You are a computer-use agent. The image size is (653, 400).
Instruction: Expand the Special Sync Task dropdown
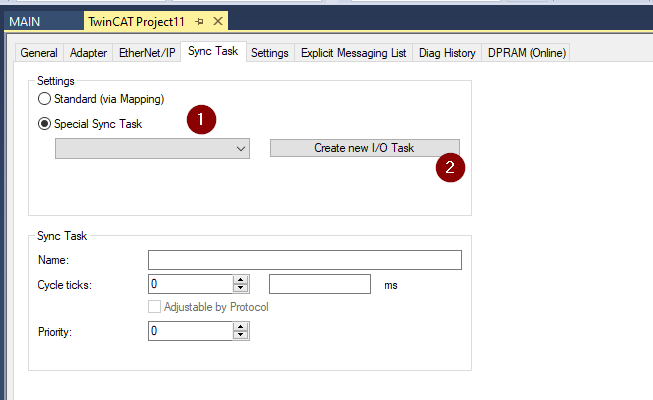tap(152, 149)
